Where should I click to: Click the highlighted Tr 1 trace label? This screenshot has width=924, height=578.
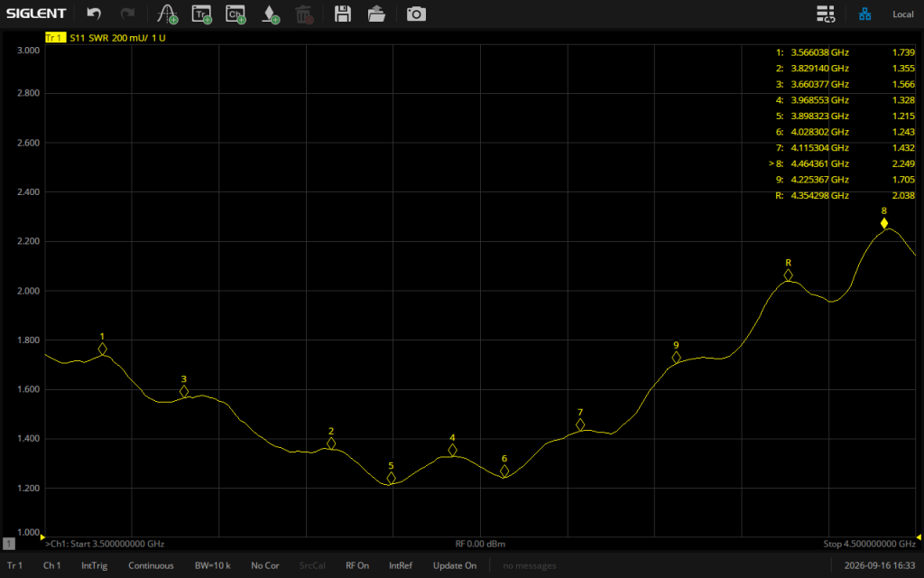point(55,38)
